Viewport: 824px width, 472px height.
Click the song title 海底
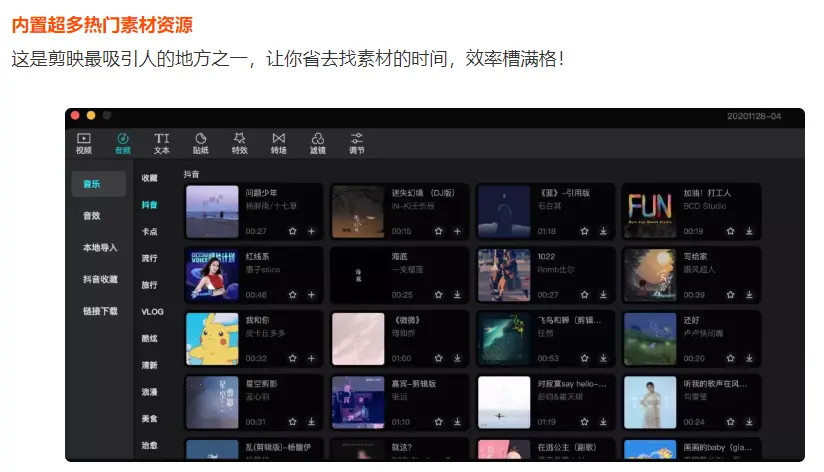tap(399, 256)
